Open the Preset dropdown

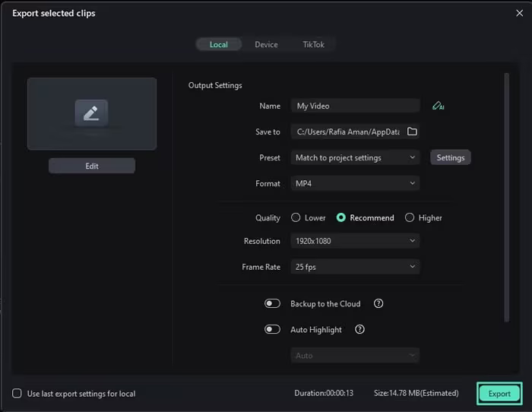(x=355, y=157)
